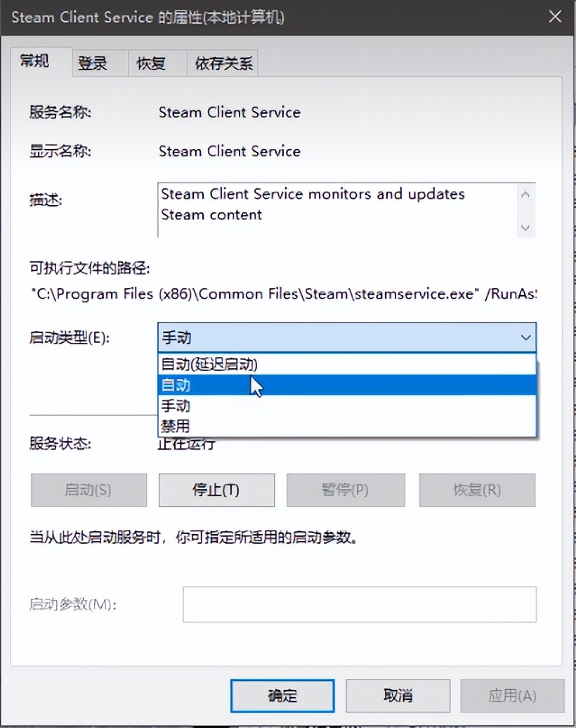
Task: Choose 禁用 from startup type options
Action: click(347, 426)
